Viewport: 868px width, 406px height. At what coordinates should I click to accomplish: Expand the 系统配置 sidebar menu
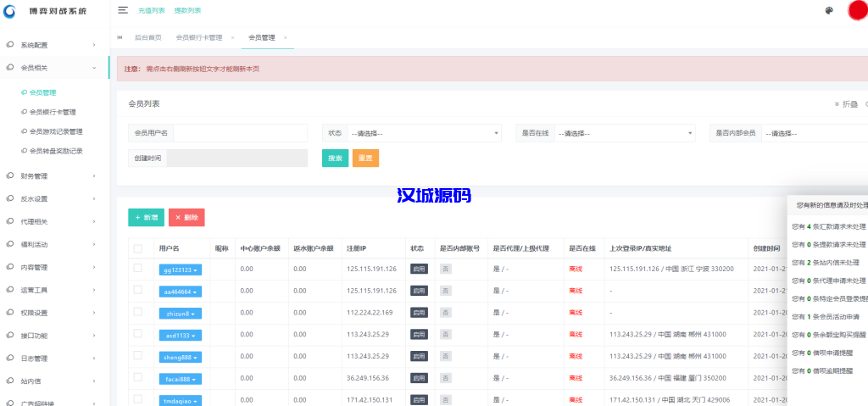55,45
